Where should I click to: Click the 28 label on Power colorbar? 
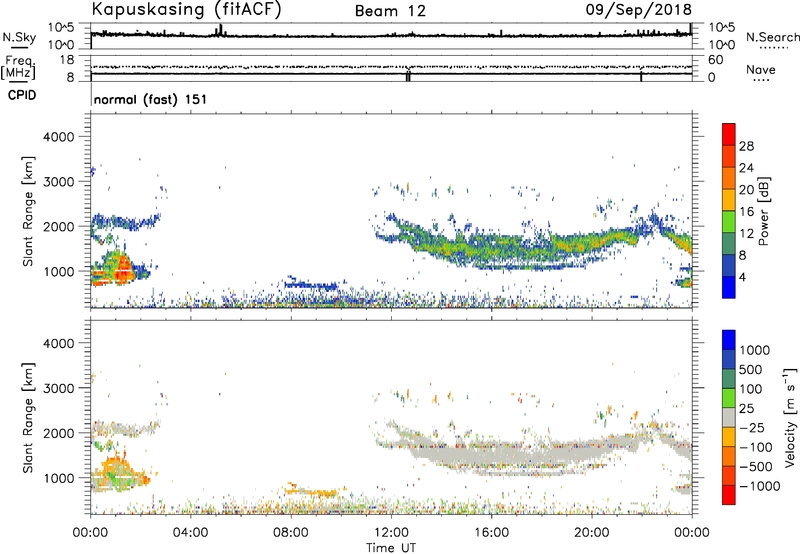[746, 146]
